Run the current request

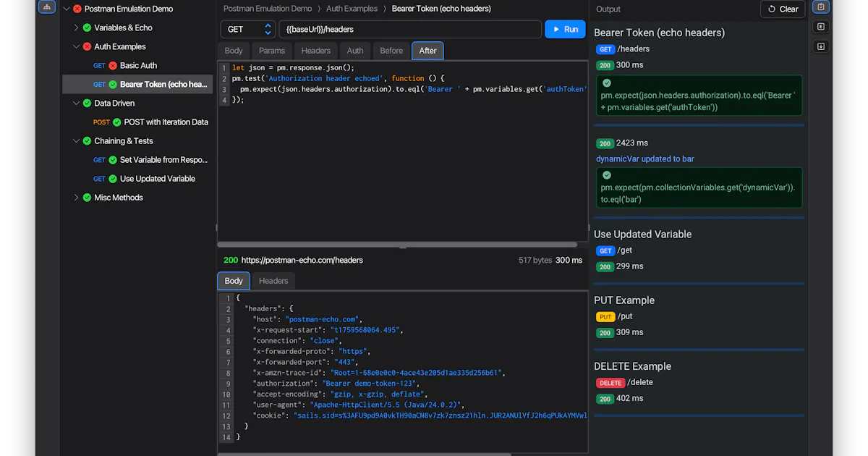565,29
